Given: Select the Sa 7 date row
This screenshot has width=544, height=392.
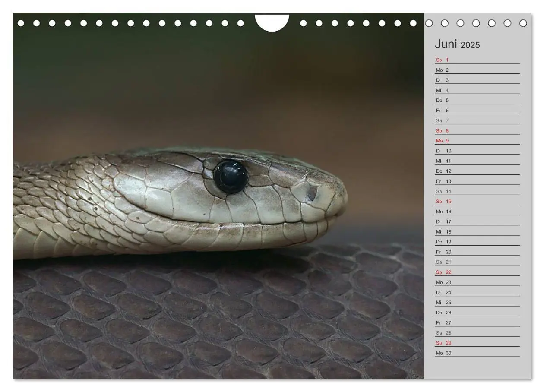Looking at the screenshot, I should [477, 120].
